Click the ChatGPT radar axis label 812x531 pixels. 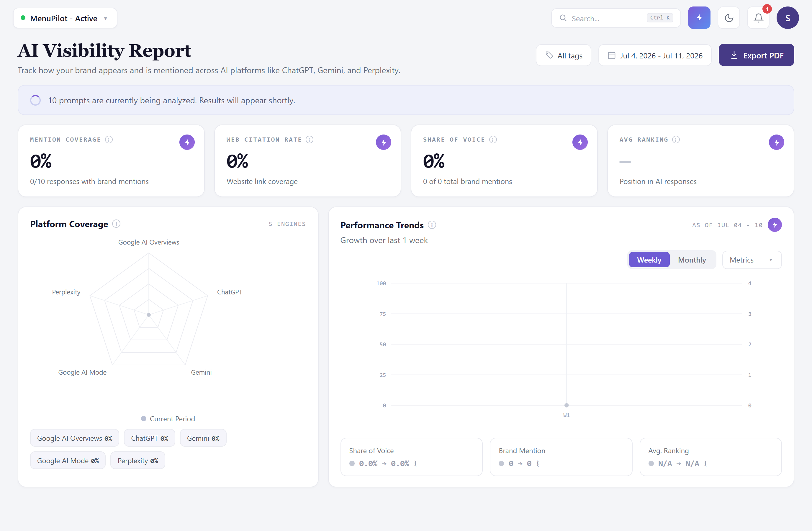230,292
